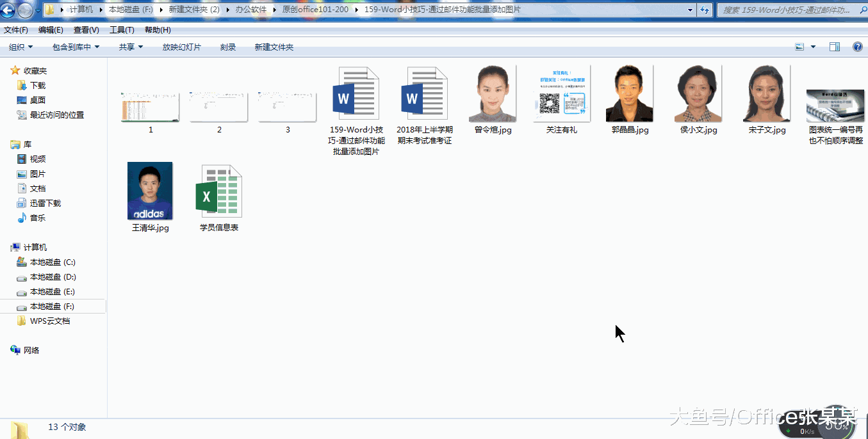Click 新建文件夹 (2) in address path
Viewport: 868px width, 439px height.
pyautogui.click(x=194, y=10)
